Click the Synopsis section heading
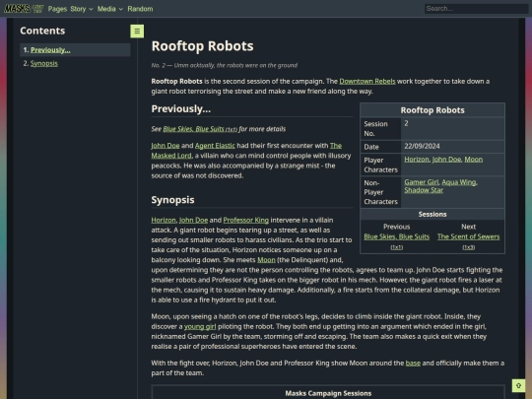 click(172, 200)
